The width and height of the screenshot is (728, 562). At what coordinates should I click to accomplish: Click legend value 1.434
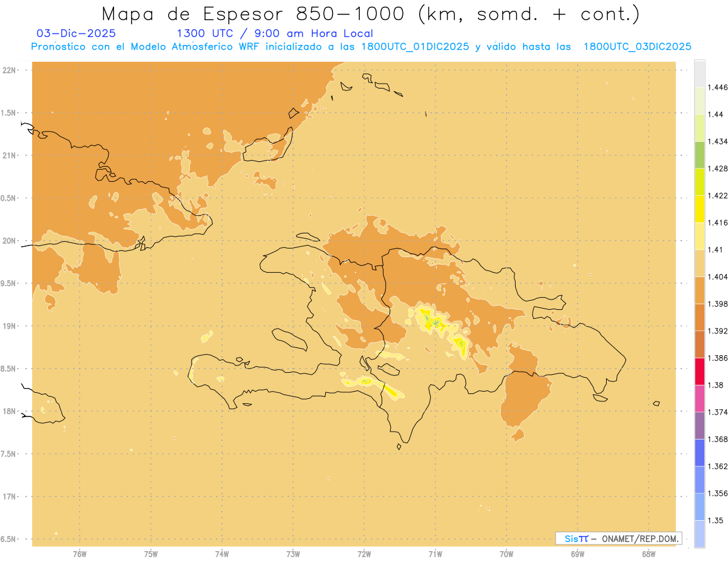pos(717,141)
